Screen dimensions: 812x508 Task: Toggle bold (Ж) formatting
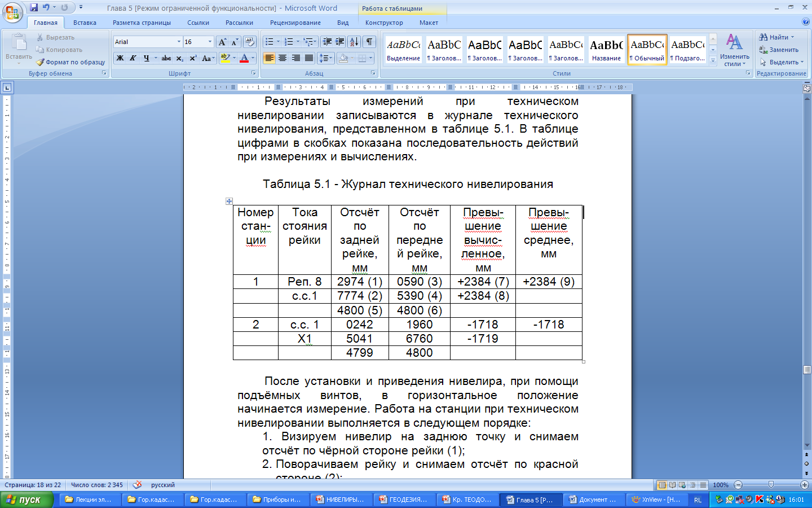[120, 58]
